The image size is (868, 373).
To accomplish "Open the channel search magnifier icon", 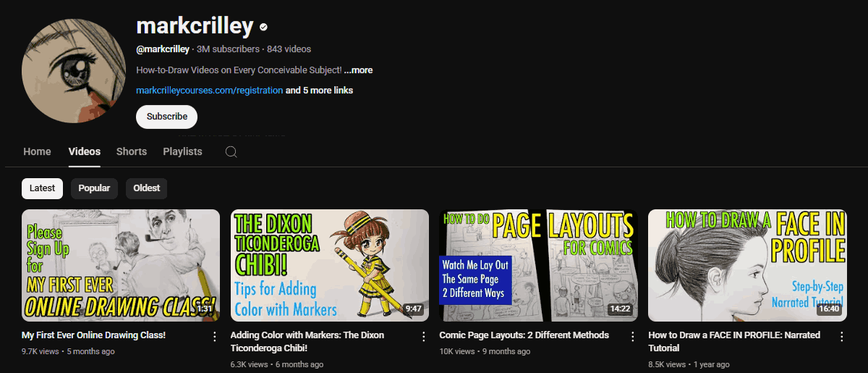I will [x=231, y=152].
